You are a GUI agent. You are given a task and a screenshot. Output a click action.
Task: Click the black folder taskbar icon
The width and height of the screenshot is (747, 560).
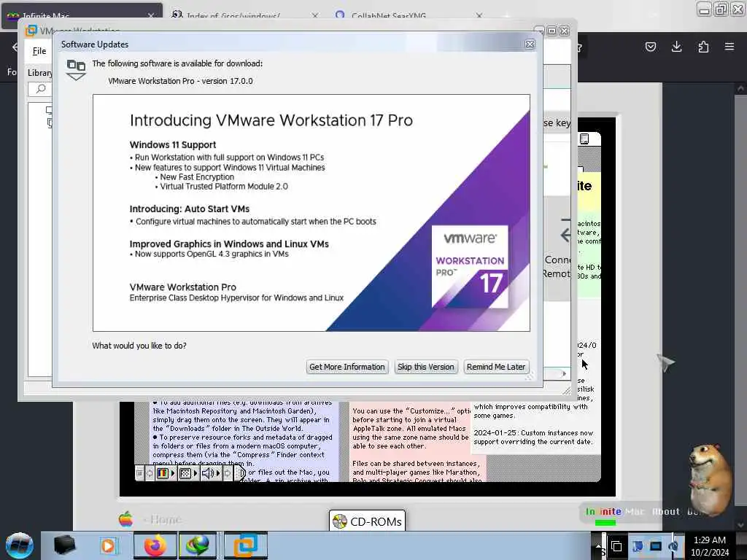[x=64, y=545]
